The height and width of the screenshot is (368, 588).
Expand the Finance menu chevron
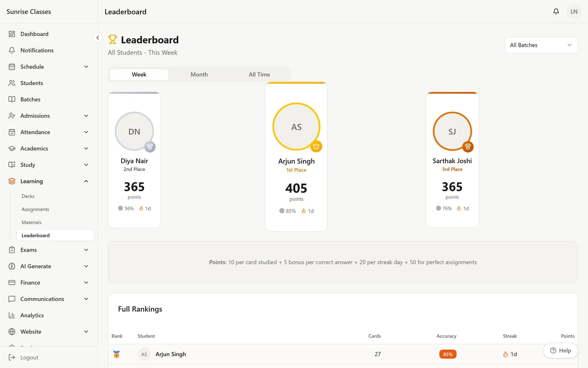[x=86, y=283]
